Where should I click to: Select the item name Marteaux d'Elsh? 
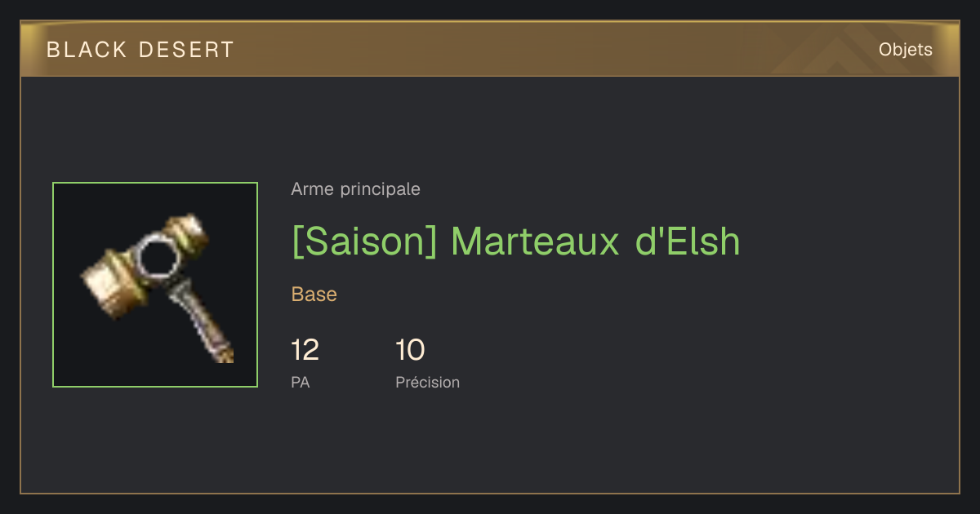595,241
